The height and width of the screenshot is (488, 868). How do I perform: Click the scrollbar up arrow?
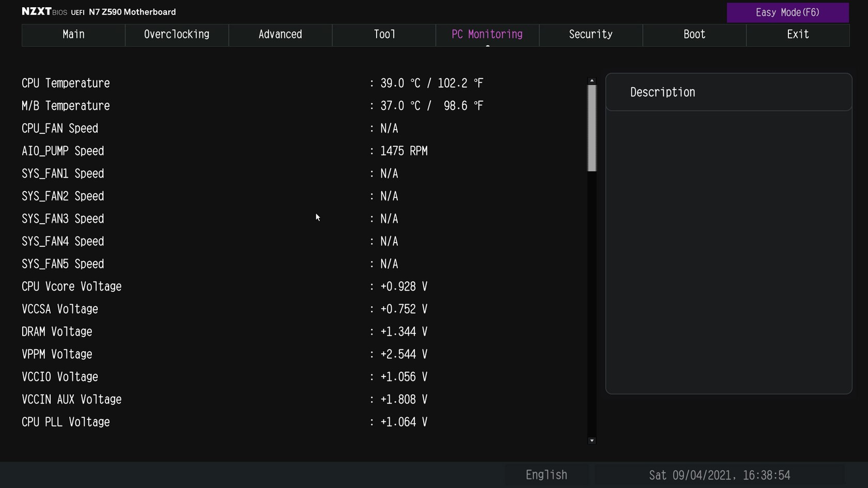pos(592,81)
